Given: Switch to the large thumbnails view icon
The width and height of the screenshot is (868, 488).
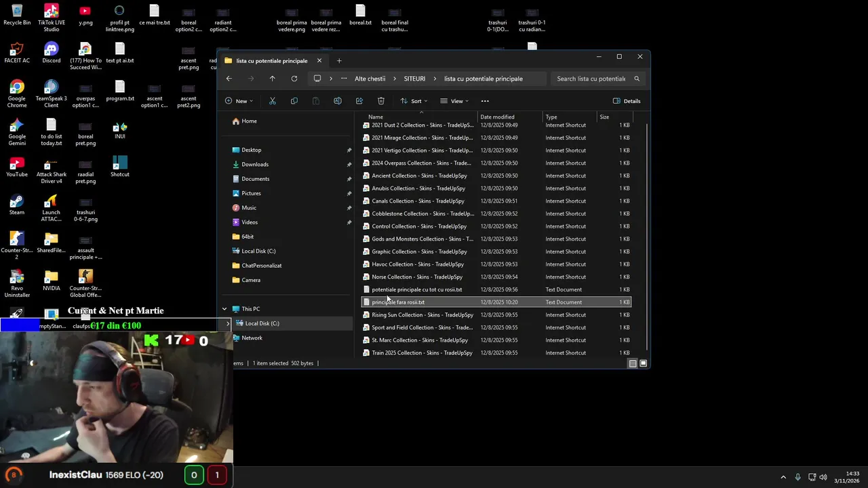Looking at the screenshot, I should 644,363.
